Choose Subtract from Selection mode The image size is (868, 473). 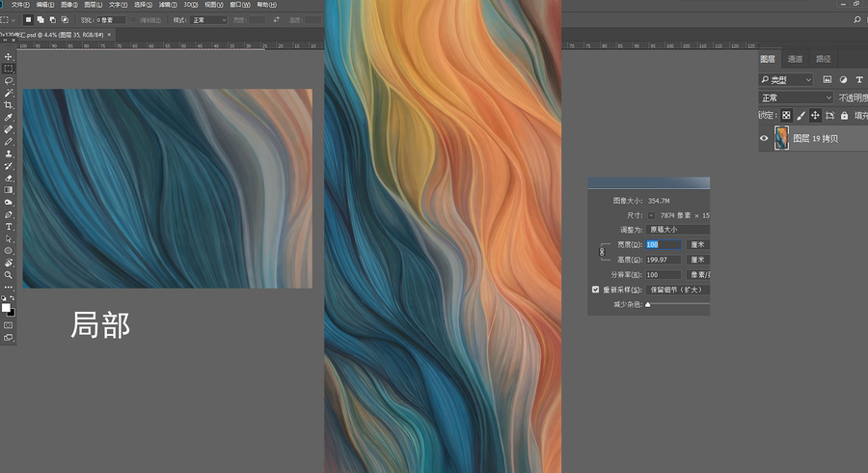[53, 20]
